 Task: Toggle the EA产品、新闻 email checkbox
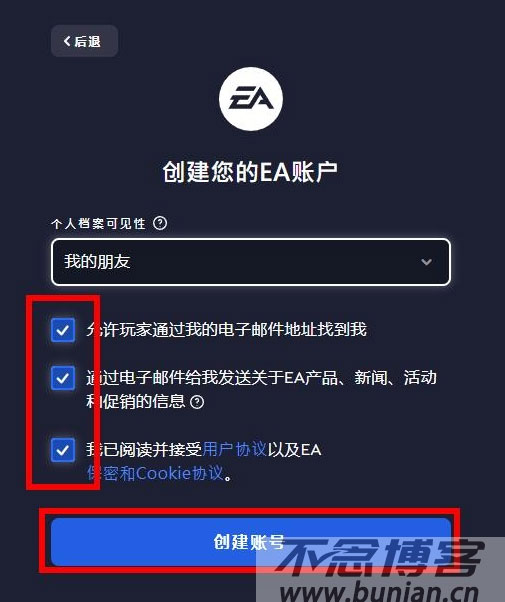coord(63,378)
